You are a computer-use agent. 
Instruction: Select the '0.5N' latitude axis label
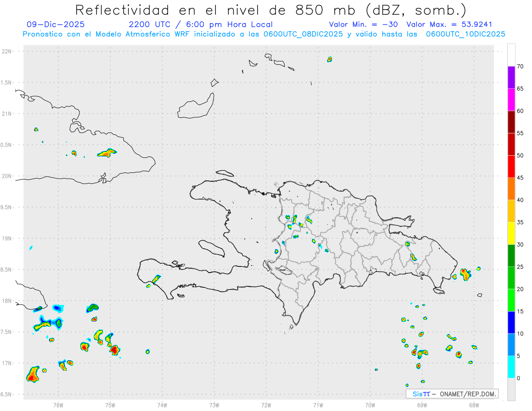[x=7, y=145]
